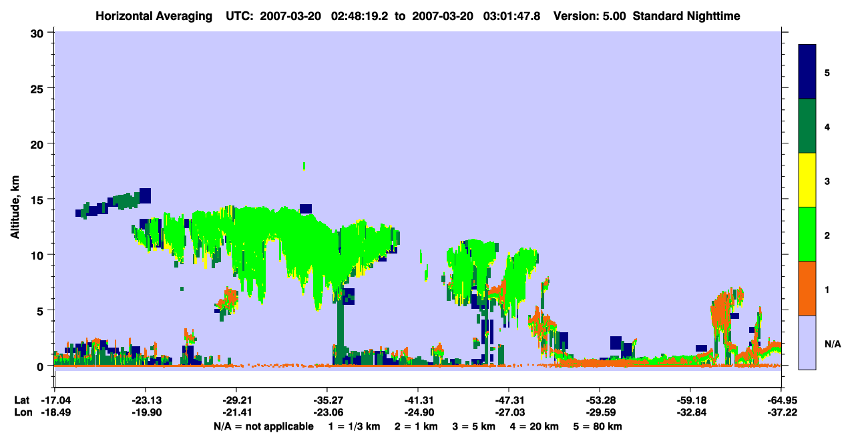Click the start time '02:48:19.2'
The image size is (868, 445).
(x=361, y=16)
